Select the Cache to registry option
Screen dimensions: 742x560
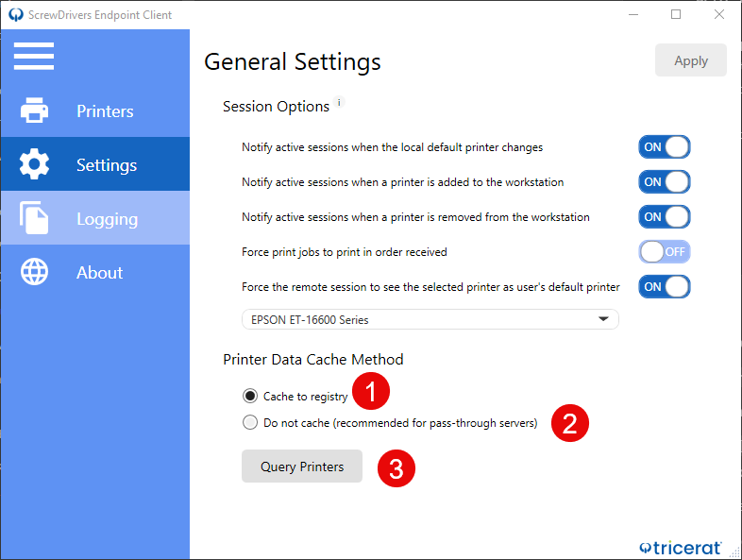(250, 397)
